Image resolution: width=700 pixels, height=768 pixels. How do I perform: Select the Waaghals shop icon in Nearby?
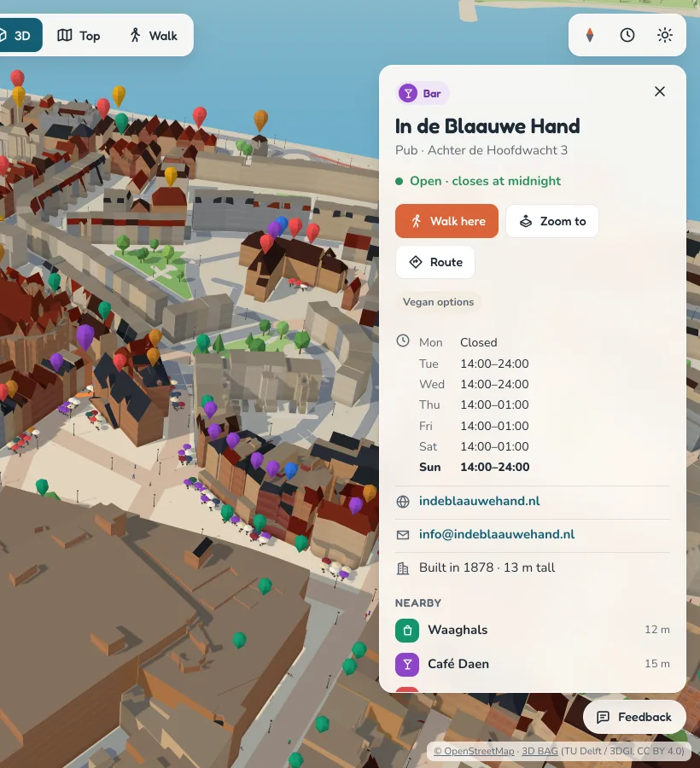tap(407, 631)
